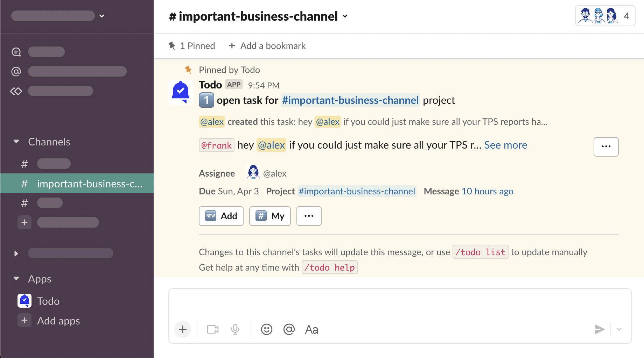Viewport: 644px width, 358px height.
Task: Collapse the Channels section
Action: [x=16, y=142]
